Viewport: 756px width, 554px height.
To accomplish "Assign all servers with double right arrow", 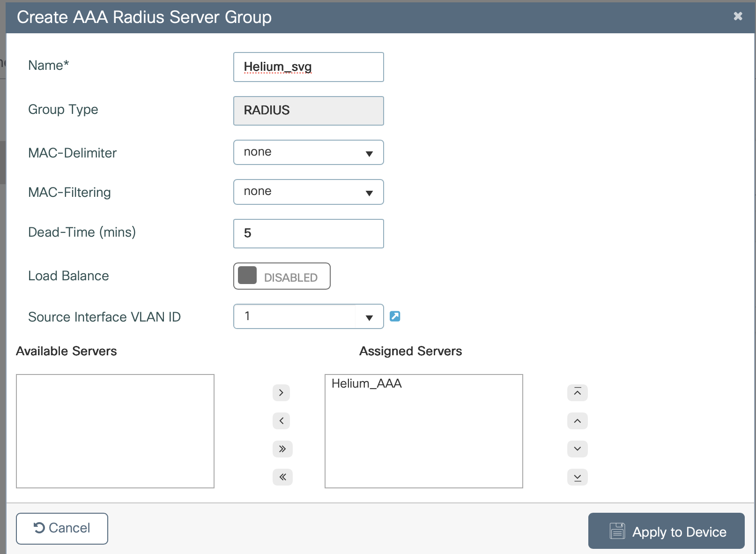I will point(282,449).
